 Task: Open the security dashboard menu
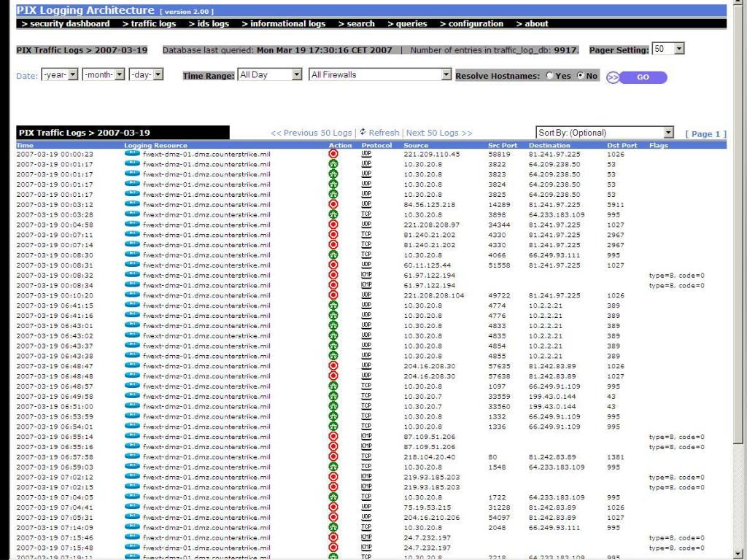point(66,24)
